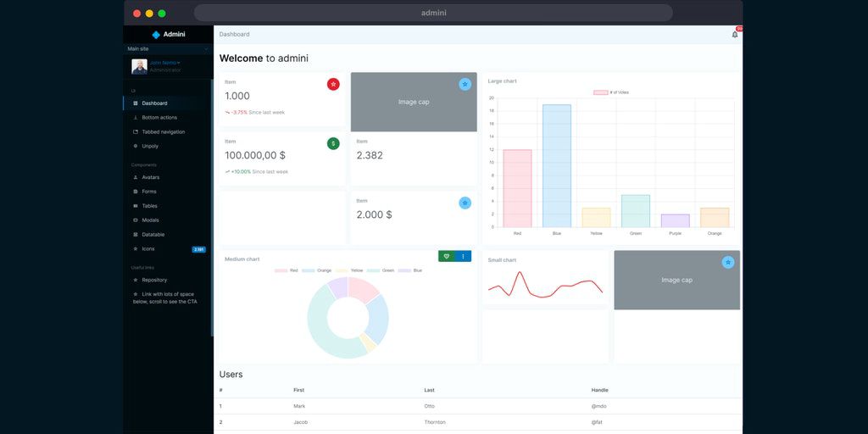Open Tabbed navigation in the sidebar
This screenshot has width=868, height=434.
(x=163, y=132)
